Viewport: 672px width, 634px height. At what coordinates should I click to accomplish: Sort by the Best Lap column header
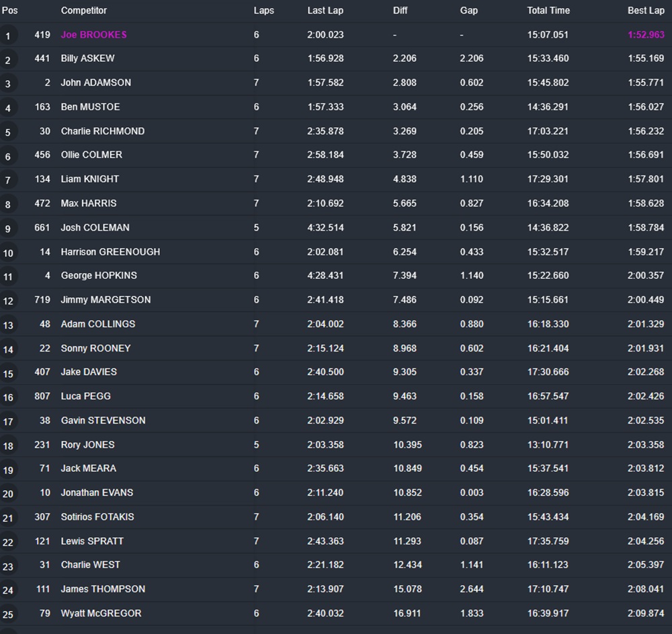click(646, 11)
